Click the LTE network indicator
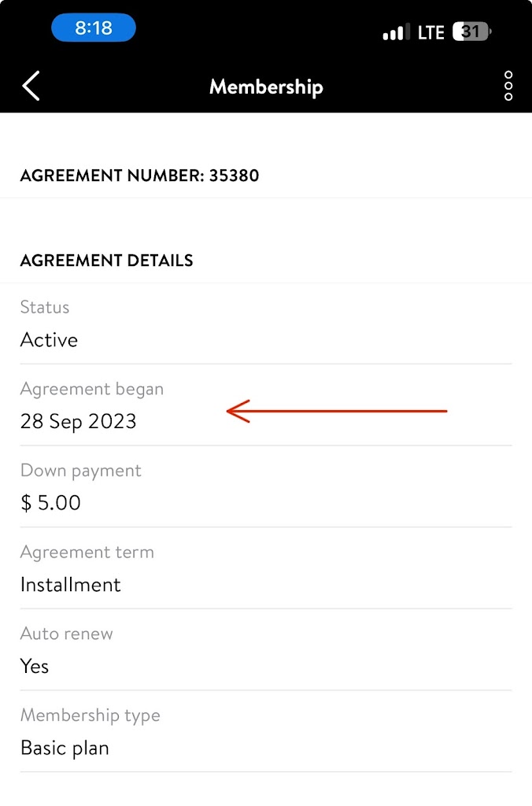 431,33
